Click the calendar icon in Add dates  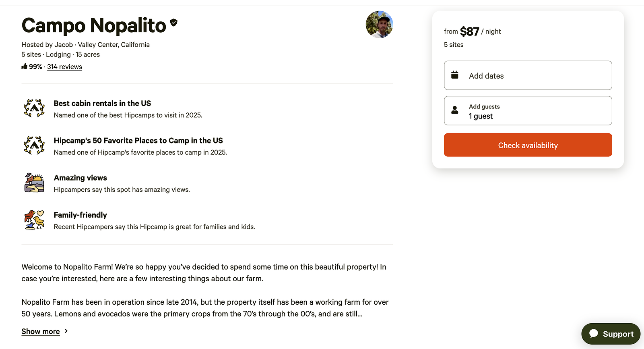point(455,75)
